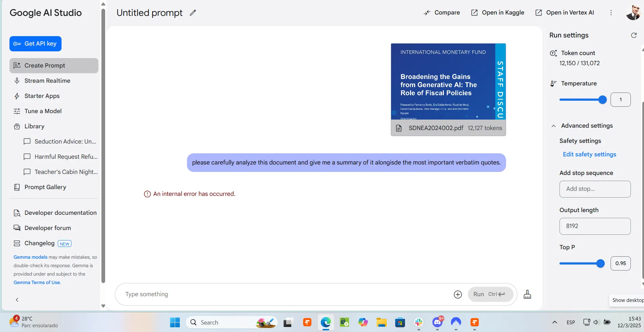The height and width of the screenshot is (332, 644).
Task: Open Discord from taskbar
Action: coord(437,323)
